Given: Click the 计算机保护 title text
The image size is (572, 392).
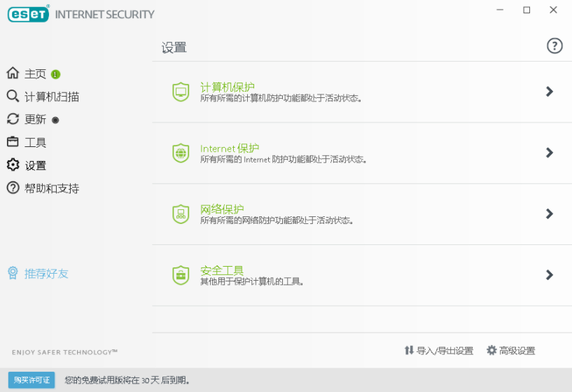Looking at the screenshot, I should click(x=228, y=87).
